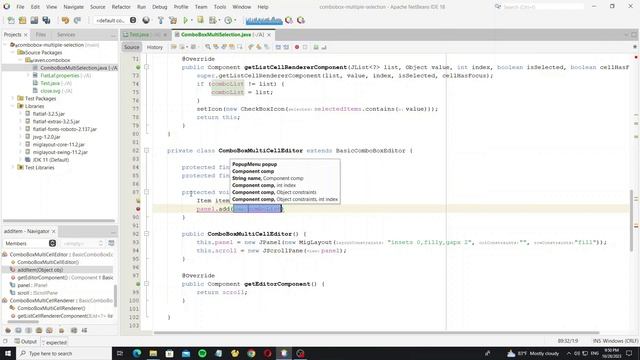640x360 pixels.
Task: Open the Tools menu
Action: point(220,7)
